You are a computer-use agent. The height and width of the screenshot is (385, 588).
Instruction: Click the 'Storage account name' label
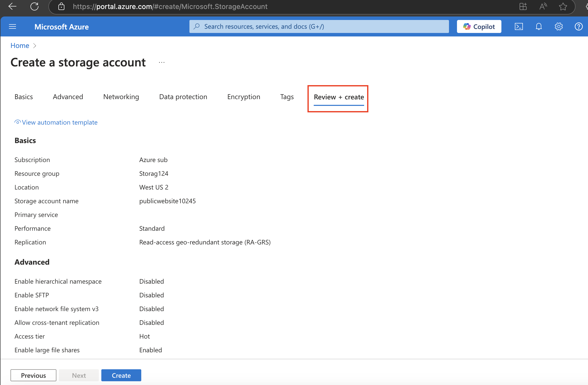pyautogui.click(x=46, y=201)
